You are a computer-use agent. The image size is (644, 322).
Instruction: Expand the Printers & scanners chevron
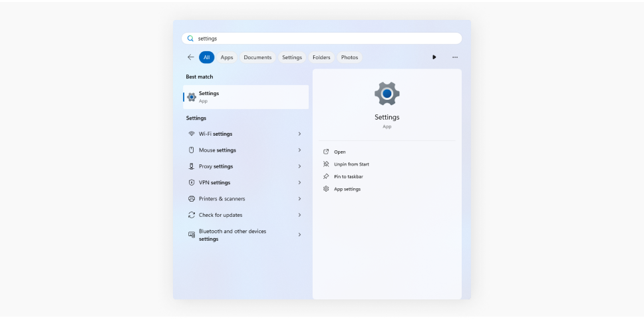299,199
